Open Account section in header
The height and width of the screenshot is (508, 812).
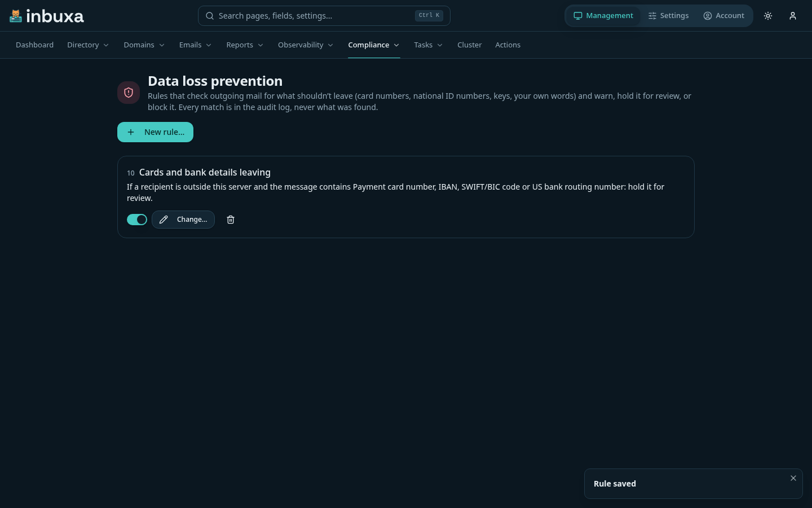[x=723, y=16]
